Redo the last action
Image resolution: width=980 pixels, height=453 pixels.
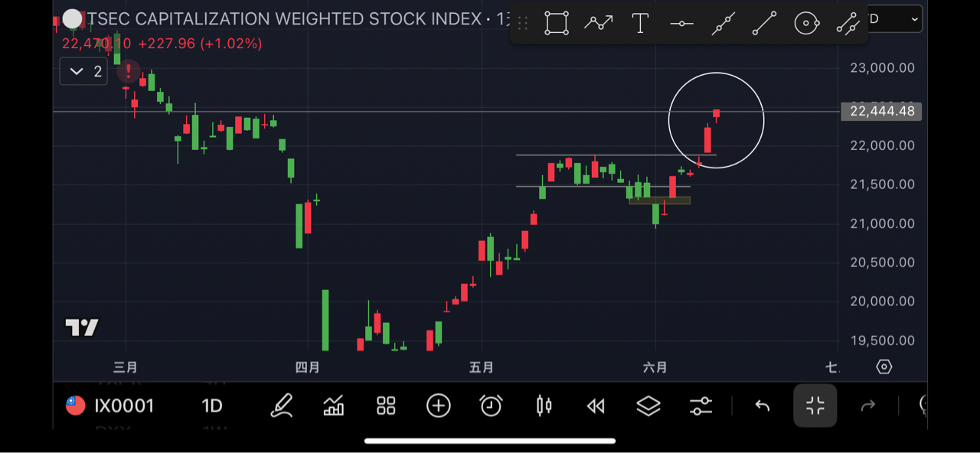pos(867,406)
